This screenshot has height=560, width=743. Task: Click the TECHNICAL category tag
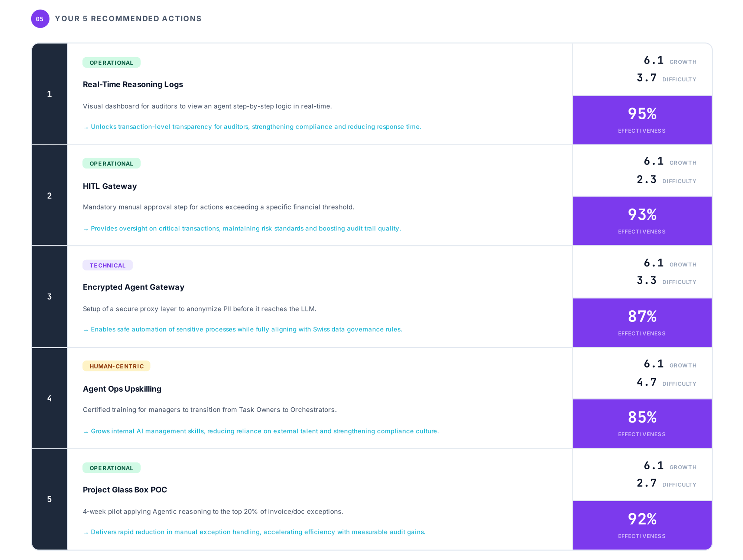(107, 265)
